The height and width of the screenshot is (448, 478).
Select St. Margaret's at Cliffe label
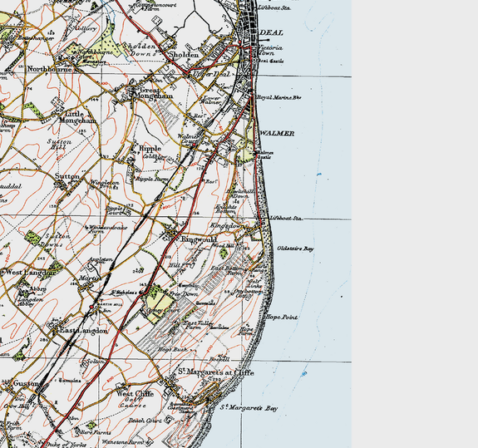[216, 372]
